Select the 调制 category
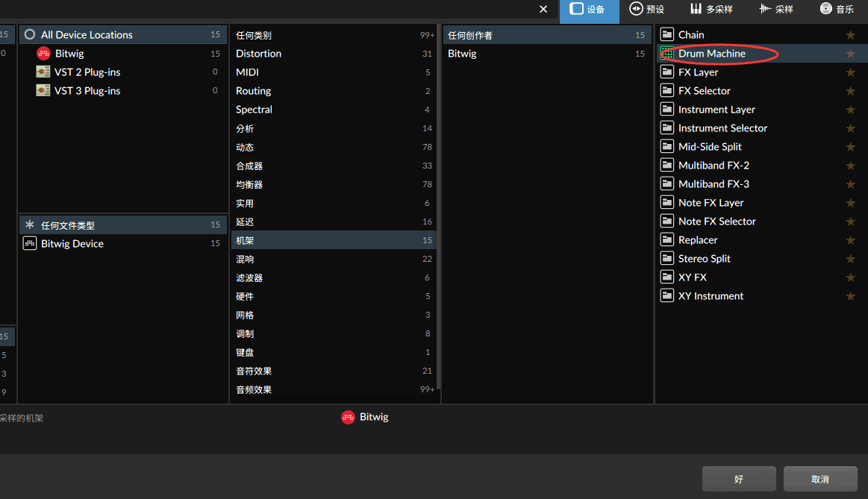The image size is (868, 499). 334,333
